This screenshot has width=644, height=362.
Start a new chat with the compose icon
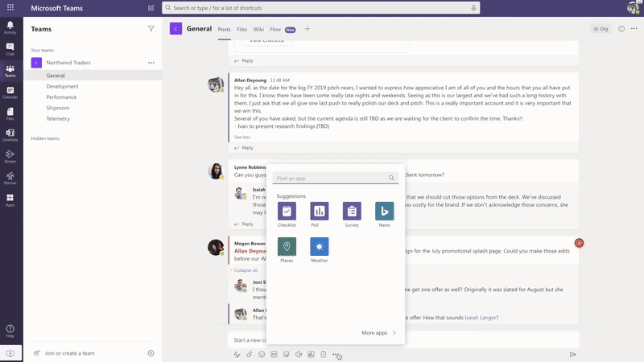[151, 8]
